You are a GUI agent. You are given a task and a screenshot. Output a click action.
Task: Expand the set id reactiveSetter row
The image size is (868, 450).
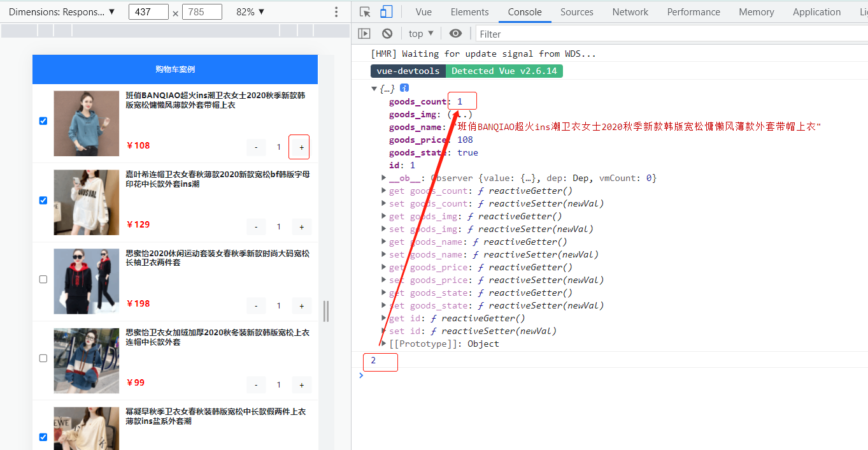coord(384,331)
